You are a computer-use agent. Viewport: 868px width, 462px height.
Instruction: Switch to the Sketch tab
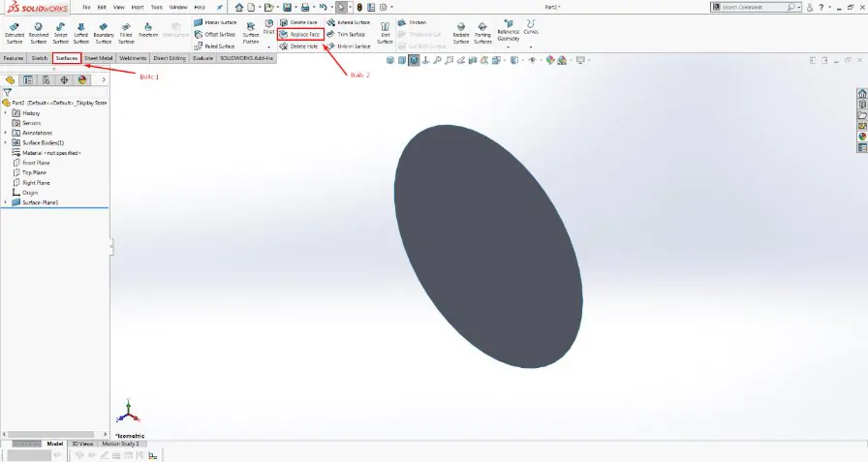tap(40, 58)
